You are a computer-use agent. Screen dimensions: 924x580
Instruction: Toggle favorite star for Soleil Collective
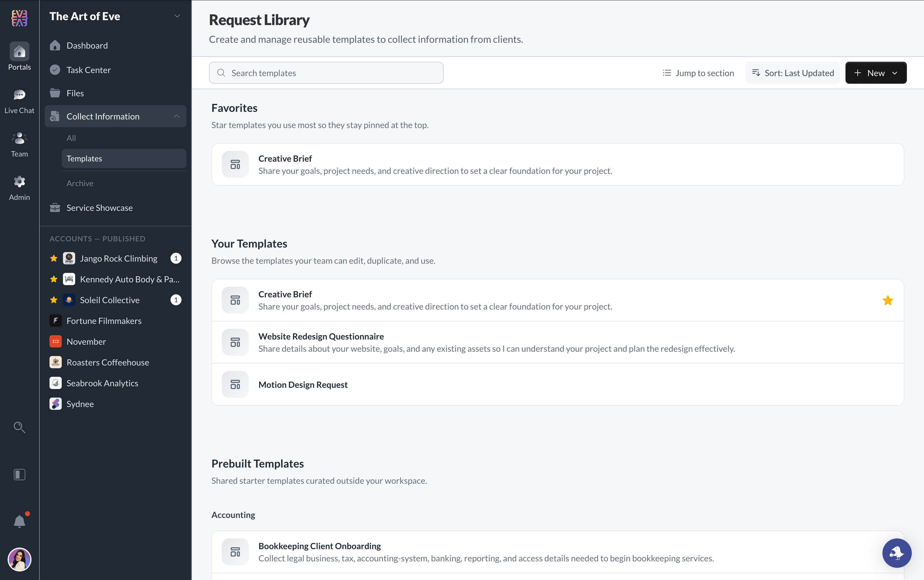[54, 300]
